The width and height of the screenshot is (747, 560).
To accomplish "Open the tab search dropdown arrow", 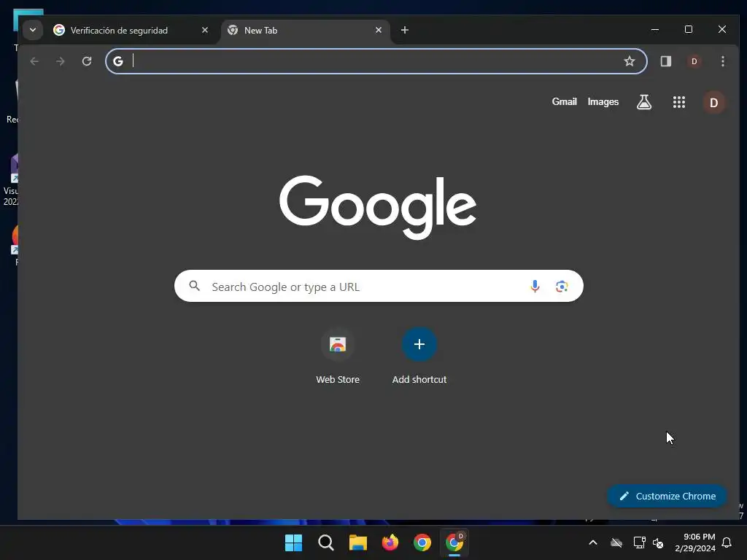I will coord(33,30).
